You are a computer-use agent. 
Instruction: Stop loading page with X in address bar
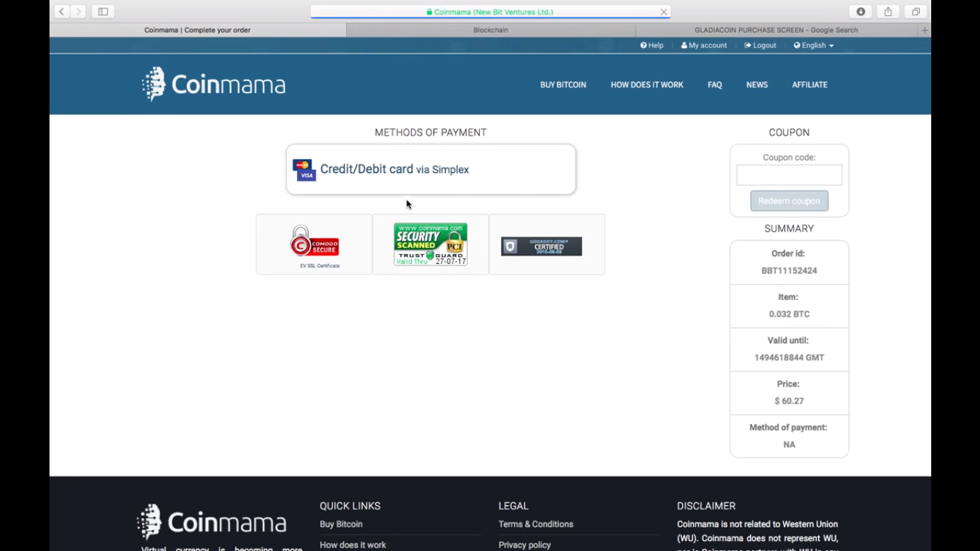(x=664, y=11)
